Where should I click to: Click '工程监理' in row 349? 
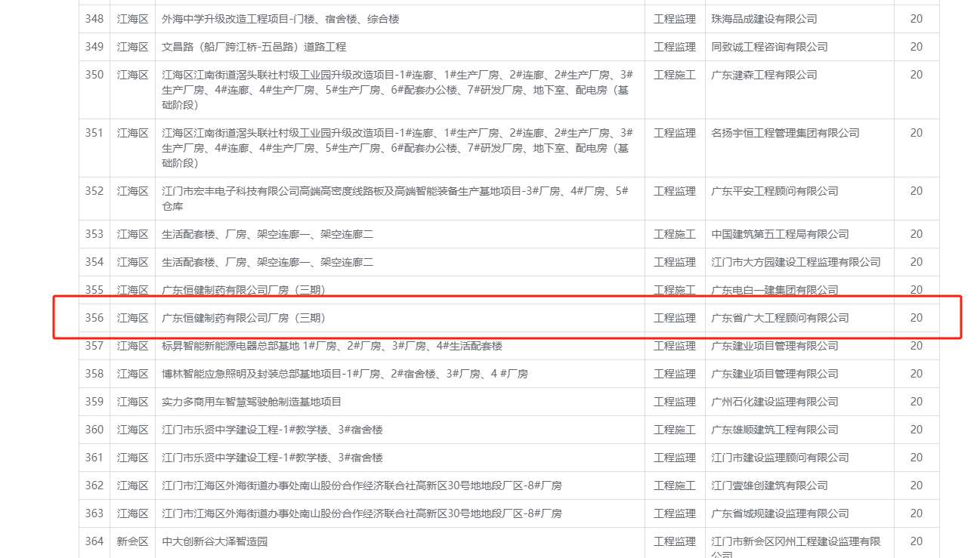[675, 47]
